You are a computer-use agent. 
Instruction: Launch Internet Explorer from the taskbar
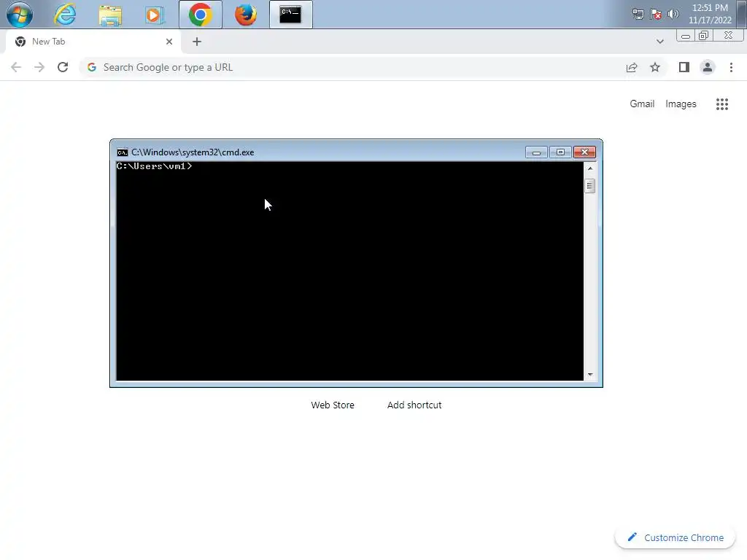coord(65,15)
